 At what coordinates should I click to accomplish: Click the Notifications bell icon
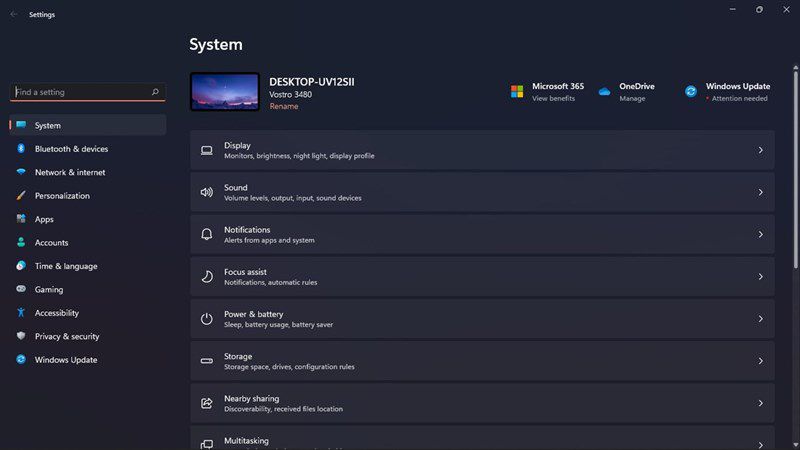[207, 234]
